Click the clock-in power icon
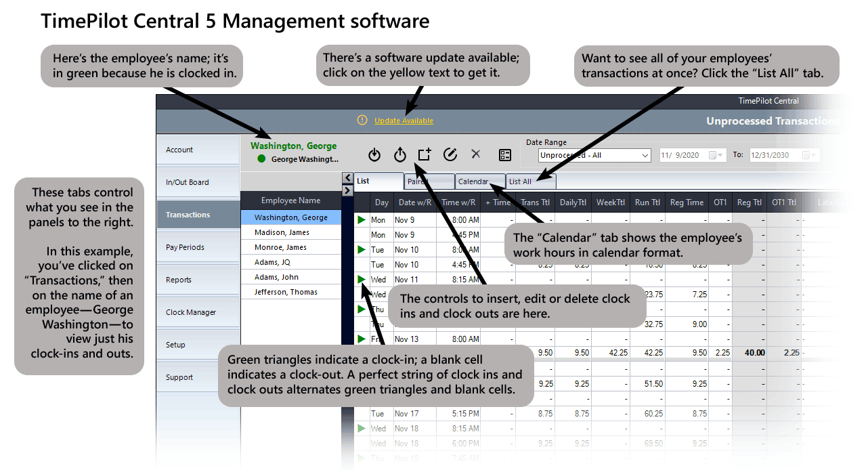The image size is (868, 470). [374, 155]
